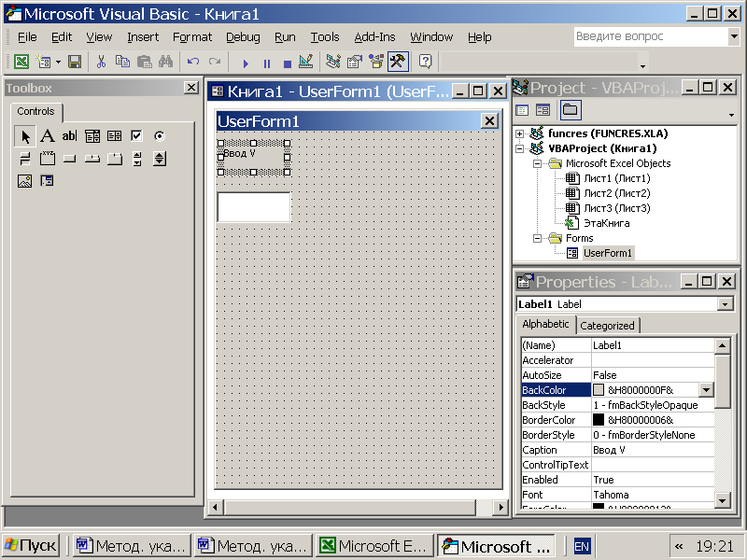Click the BackColor color swatch
The image size is (747, 560).
[x=599, y=390]
